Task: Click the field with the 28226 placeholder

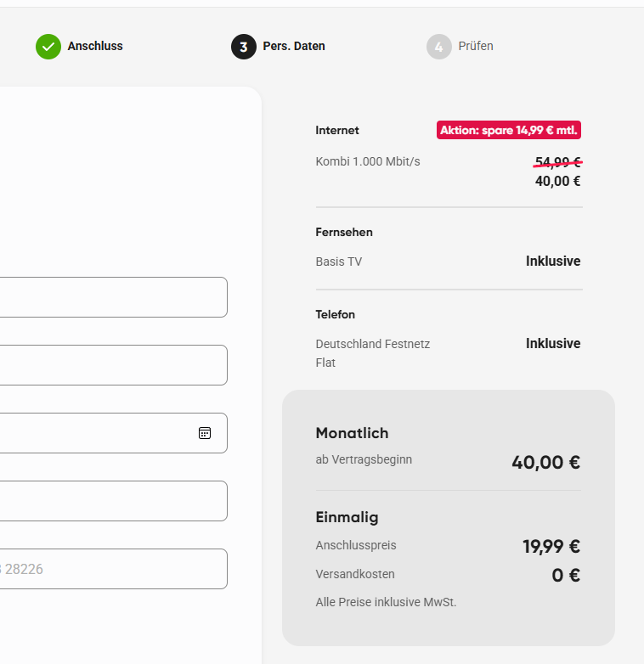Action: 110,569
